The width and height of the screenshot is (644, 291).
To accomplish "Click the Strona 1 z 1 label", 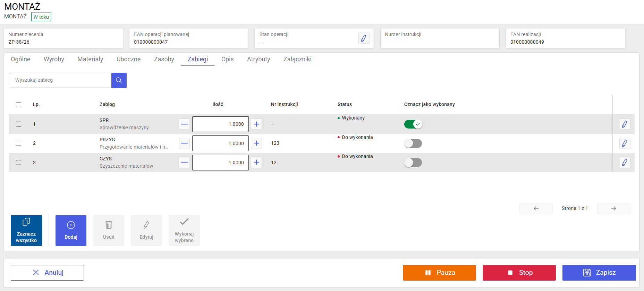I will click(575, 208).
